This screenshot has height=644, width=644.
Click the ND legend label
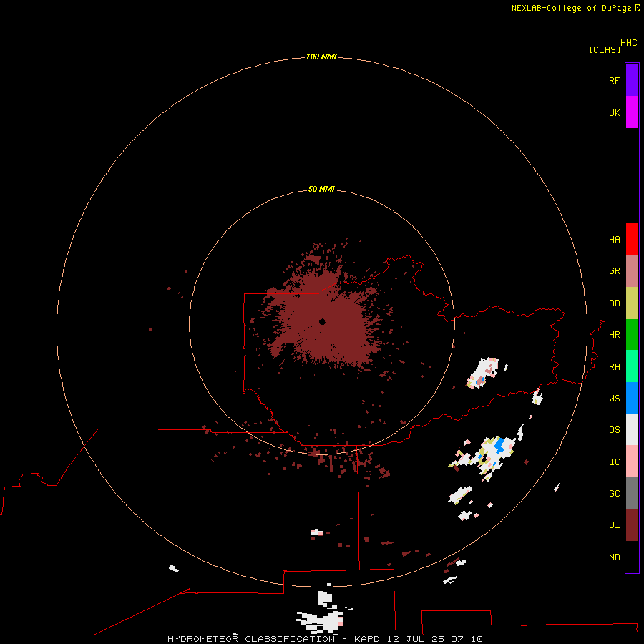[x=614, y=557]
